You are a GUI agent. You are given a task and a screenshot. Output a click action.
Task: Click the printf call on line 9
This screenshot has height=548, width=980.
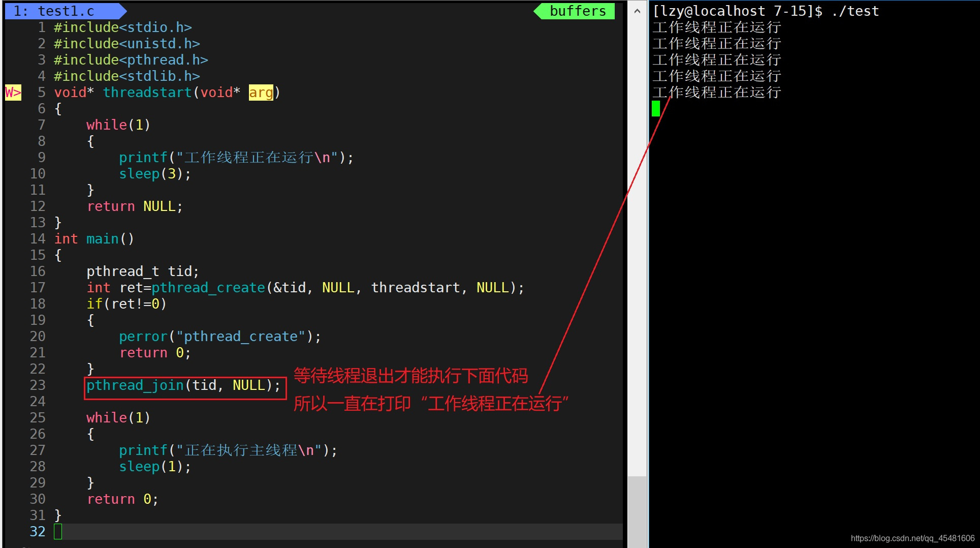(236, 158)
